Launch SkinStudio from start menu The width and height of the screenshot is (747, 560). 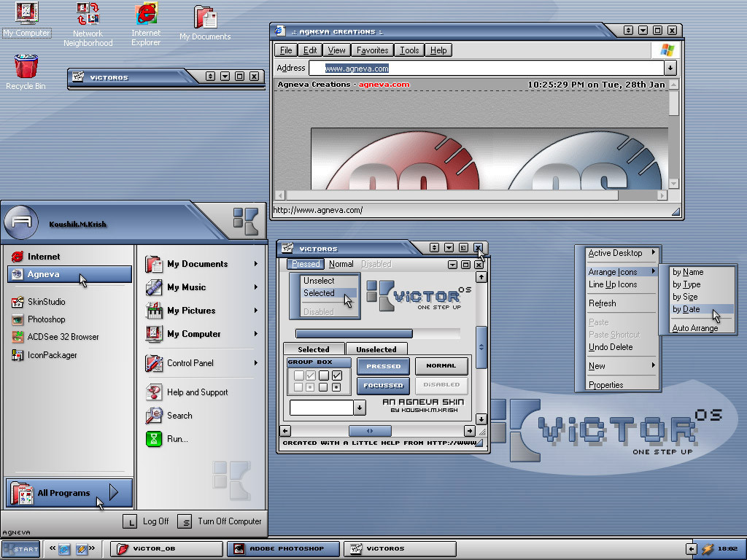[39, 301]
